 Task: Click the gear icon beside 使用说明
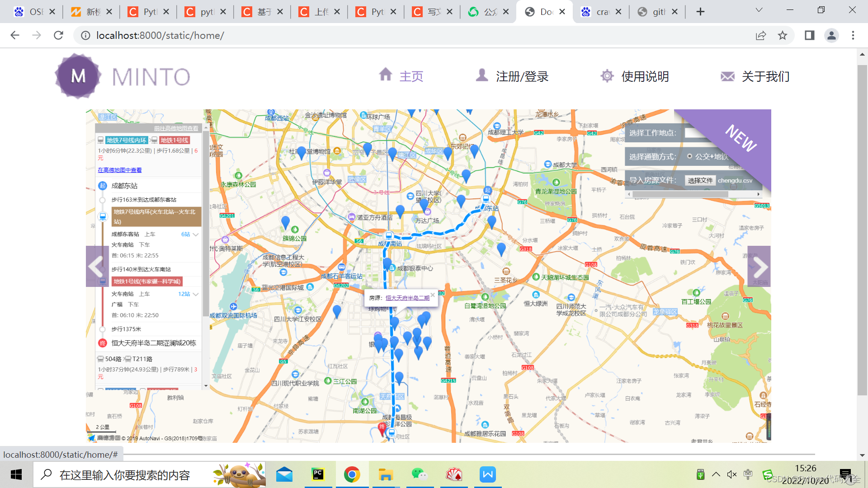[607, 76]
